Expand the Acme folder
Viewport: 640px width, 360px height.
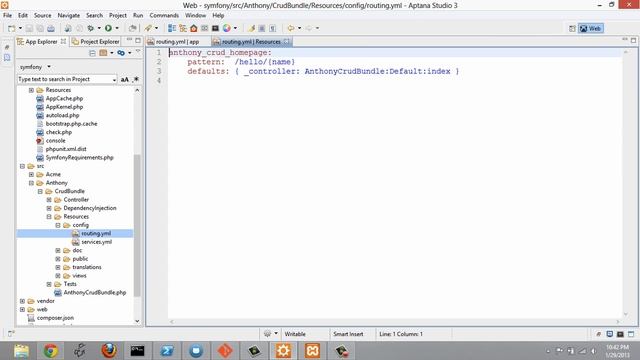[31, 174]
